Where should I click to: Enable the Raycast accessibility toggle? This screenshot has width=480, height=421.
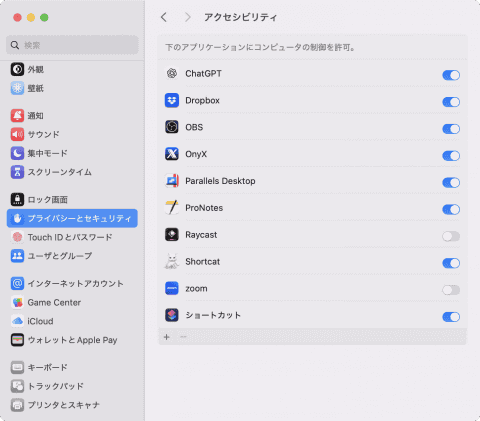click(451, 236)
